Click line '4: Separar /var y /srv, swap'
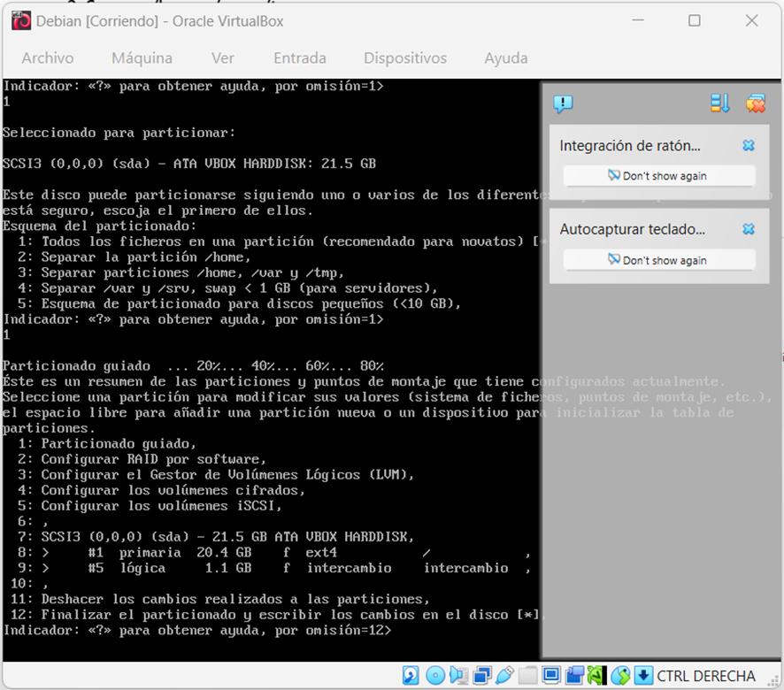 tap(227, 288)
